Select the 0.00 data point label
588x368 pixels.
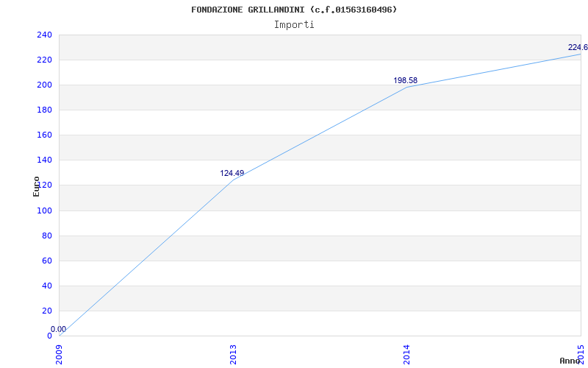click(x=58, y=329)
